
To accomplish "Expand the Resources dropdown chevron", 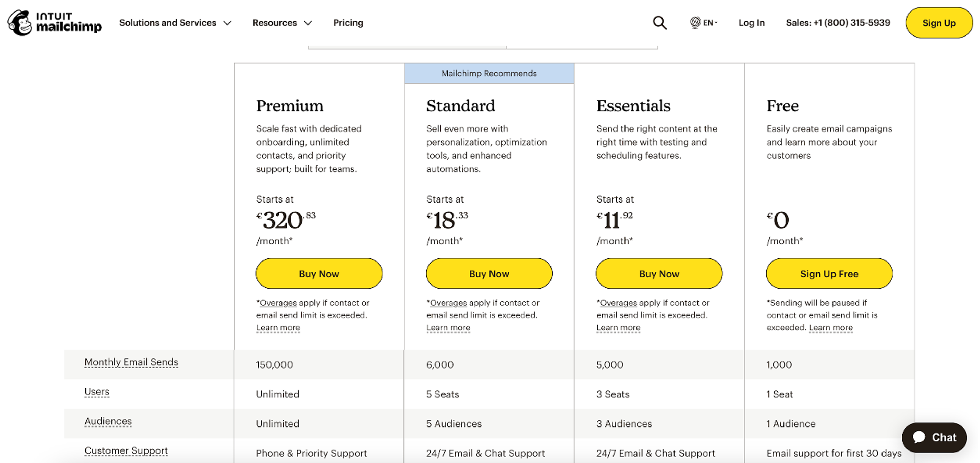I will (x=308, y=23).
